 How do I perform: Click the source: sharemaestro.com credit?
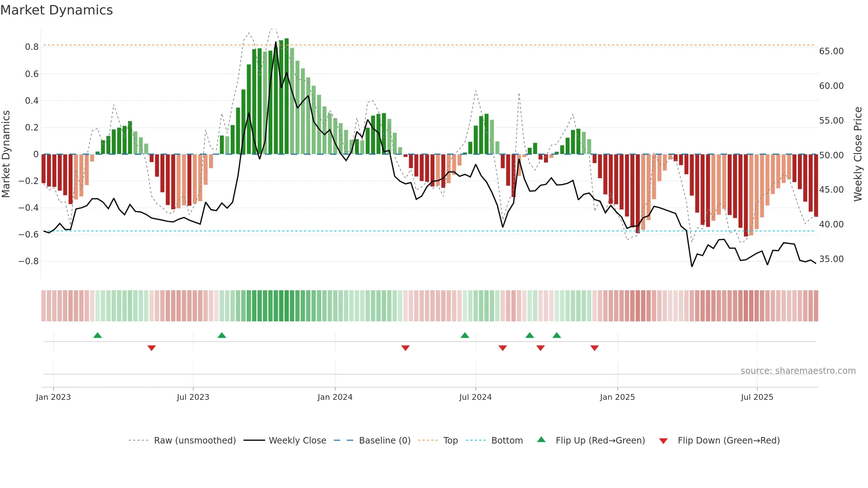[798, 371]
